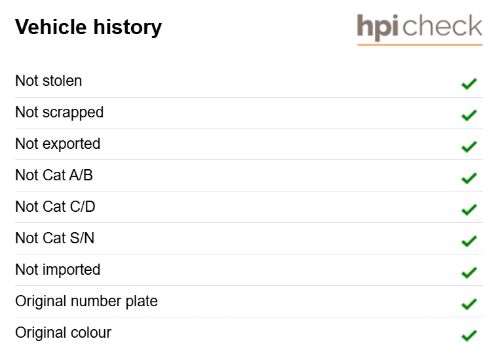This screenshot has height=360, width=500.
Task: Select the Not Cat S/N label
Action: click(55, 238)
